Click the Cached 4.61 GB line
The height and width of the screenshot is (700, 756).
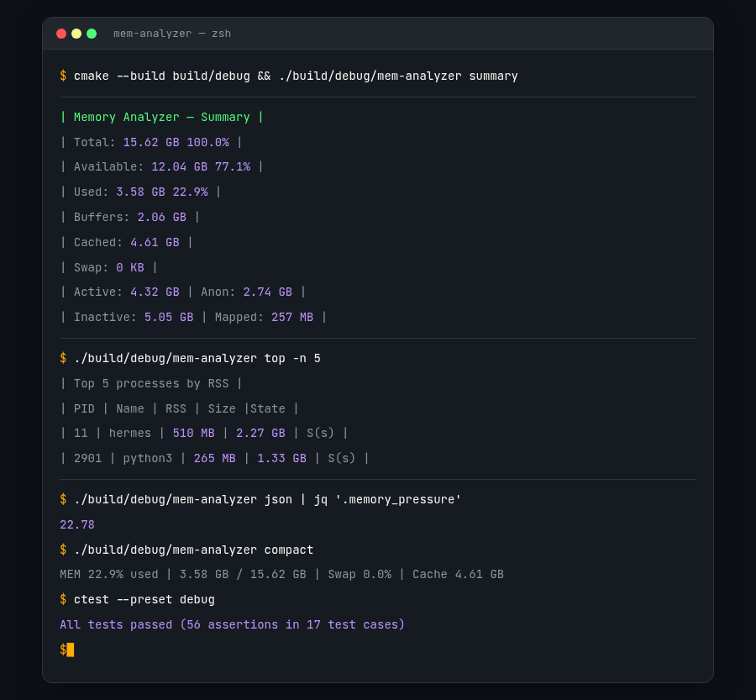[x=126, y=242]
